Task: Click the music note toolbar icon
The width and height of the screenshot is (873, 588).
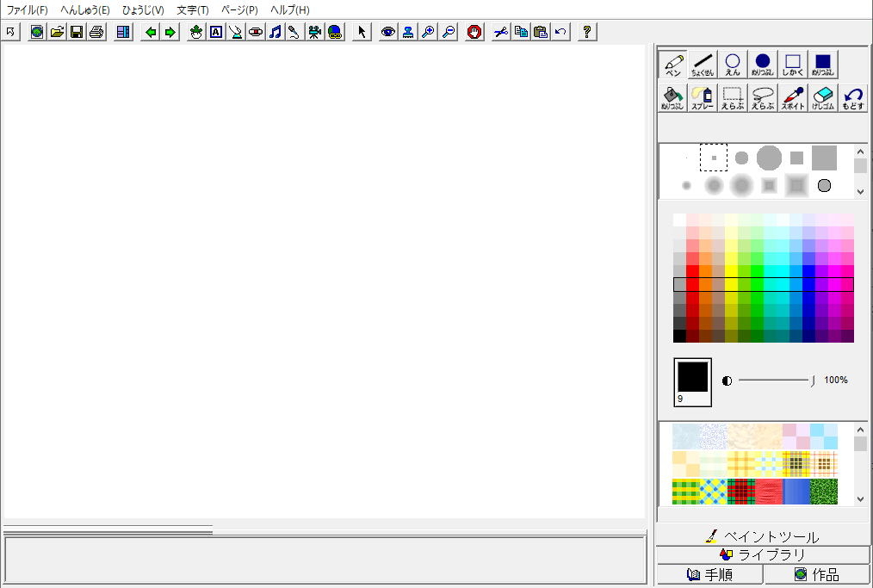Action: click(x=275, y=32)
